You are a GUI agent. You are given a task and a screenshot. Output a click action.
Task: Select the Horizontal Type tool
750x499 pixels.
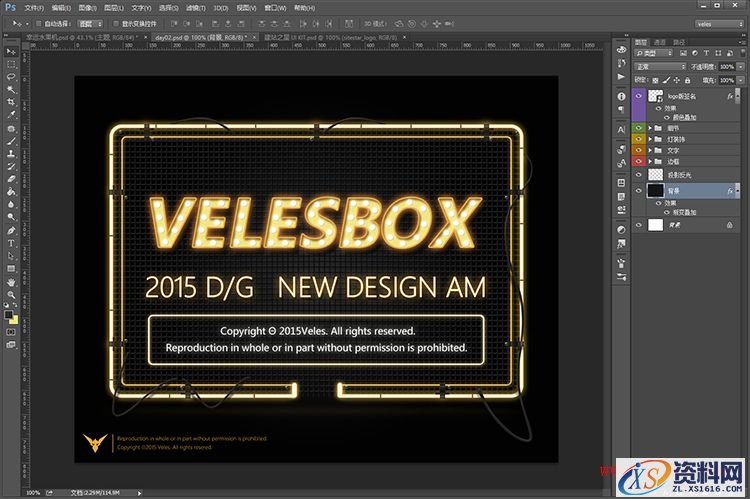pyautogui.click(x=11, y=243)
